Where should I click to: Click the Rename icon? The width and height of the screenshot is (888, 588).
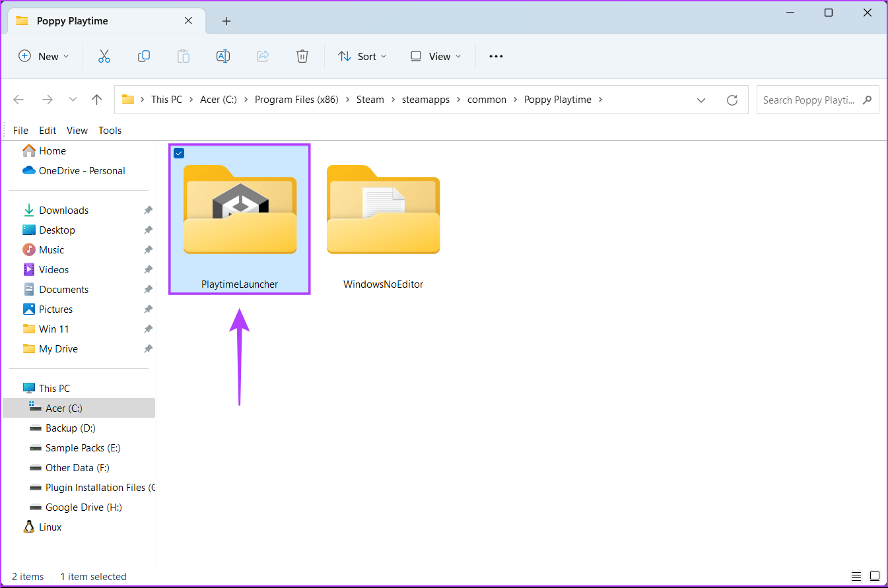tap(223, 56)
